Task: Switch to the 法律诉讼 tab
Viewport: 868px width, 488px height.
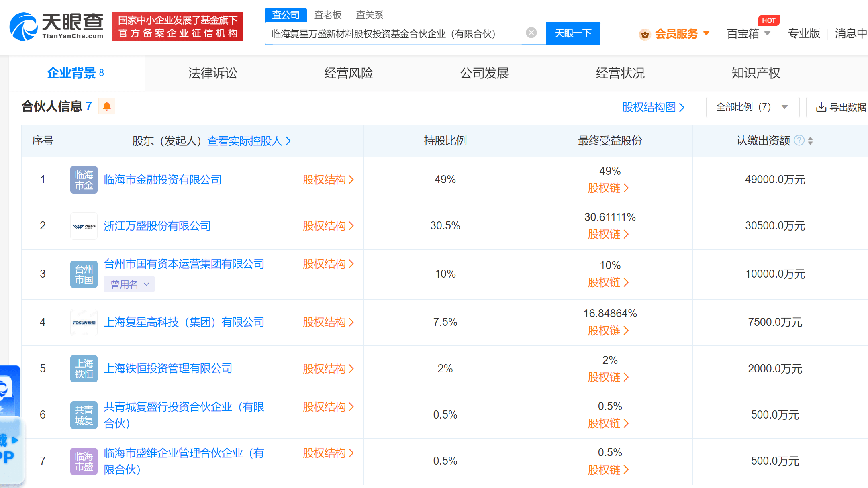Action: pyautogui.click(x=212, y=73)
